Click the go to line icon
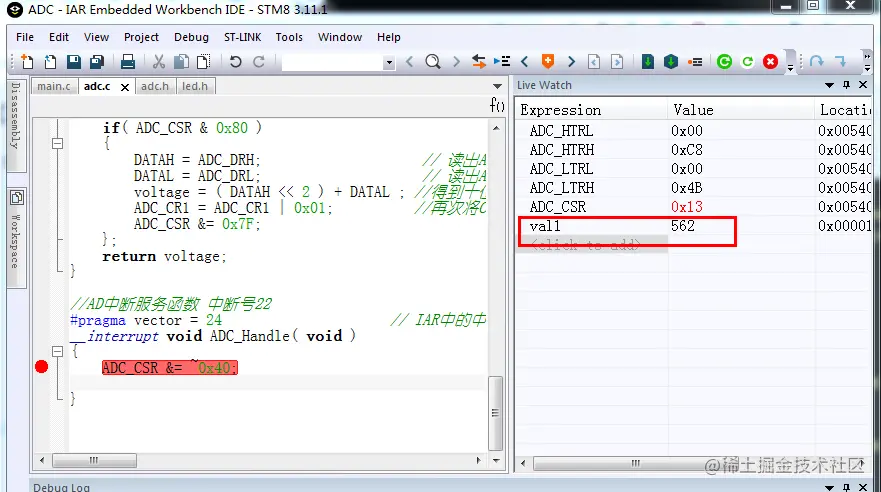The height and width of the screenshot is (492, 881). coord(502,61)
